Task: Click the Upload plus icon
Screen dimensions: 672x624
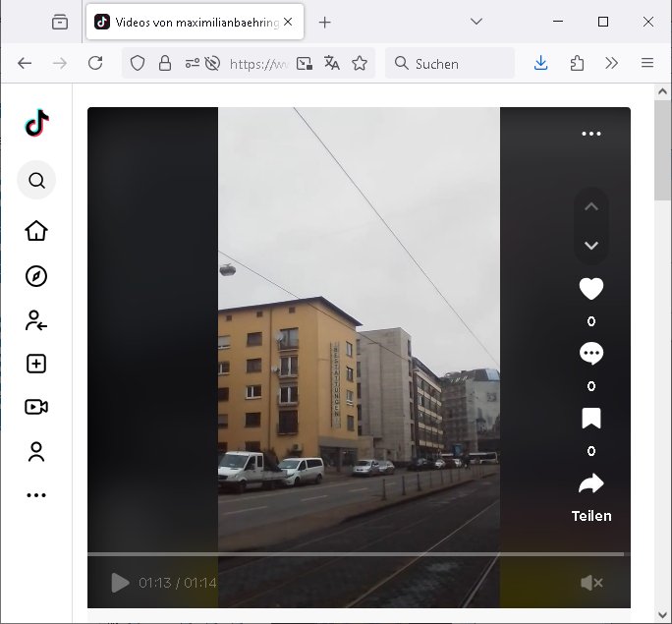Action: coord(36,364)
